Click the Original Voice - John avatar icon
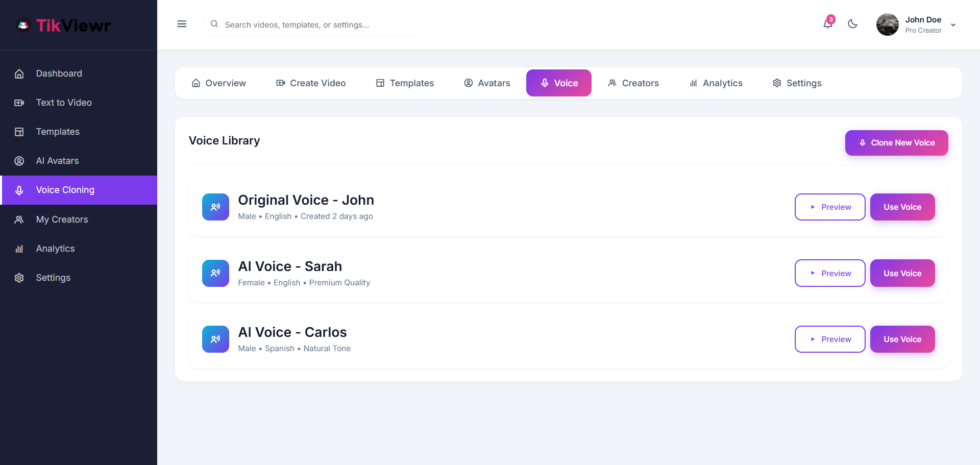The height and width of the screenshot is (465, 980). (x=215, y=207)
